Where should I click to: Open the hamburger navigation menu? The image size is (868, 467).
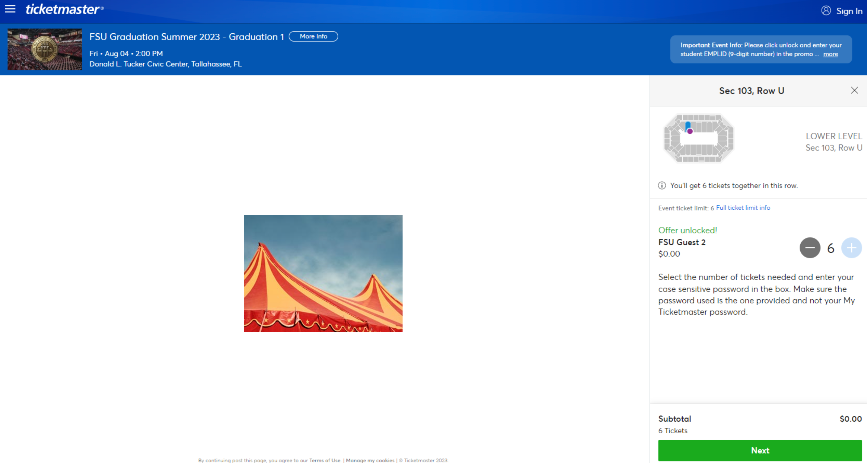point(10,9)
